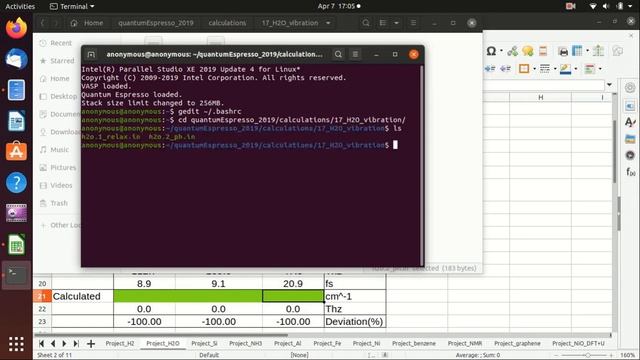Open new tab in the terminal header
Image resolution: width=640 pixels, height=360 pixels.
91,54
